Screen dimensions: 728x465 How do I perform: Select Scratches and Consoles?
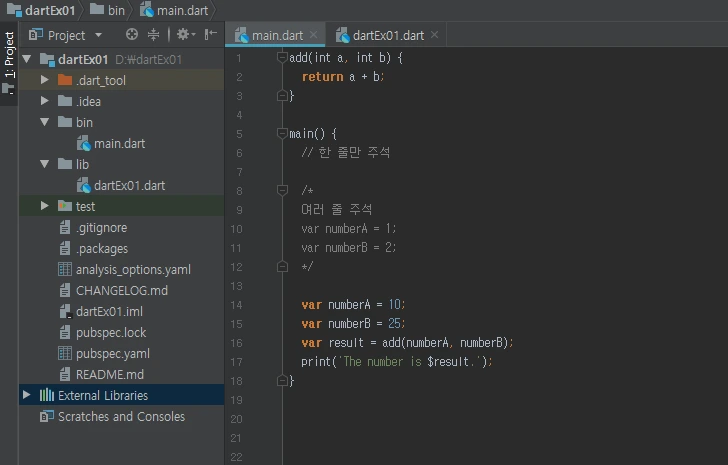121,416
